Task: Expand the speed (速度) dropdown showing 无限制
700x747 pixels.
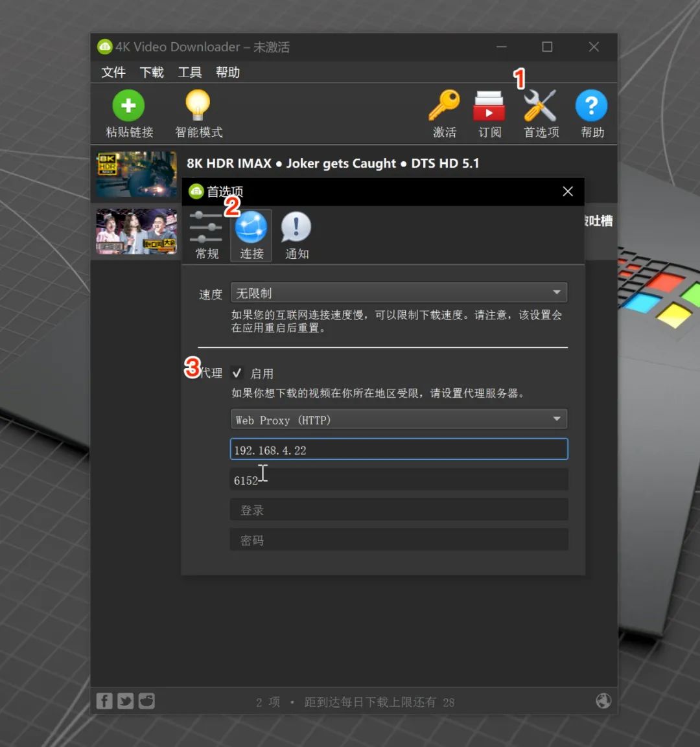Action: pos(399,292)
